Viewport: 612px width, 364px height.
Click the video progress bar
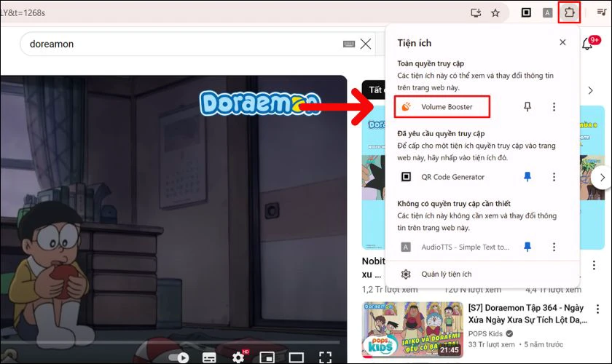pyautogui.click(x=172, y=343)
